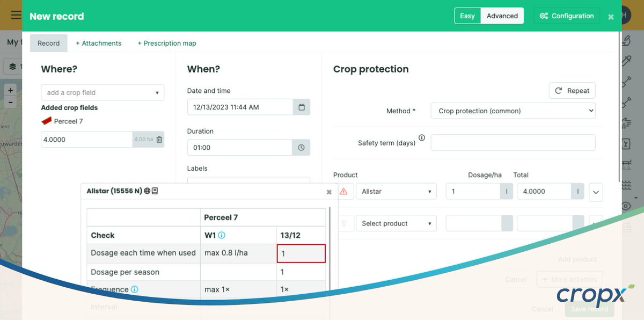Expand the Allstar row chevron
This screenshot has height=320, width=644.
(596, 192)
